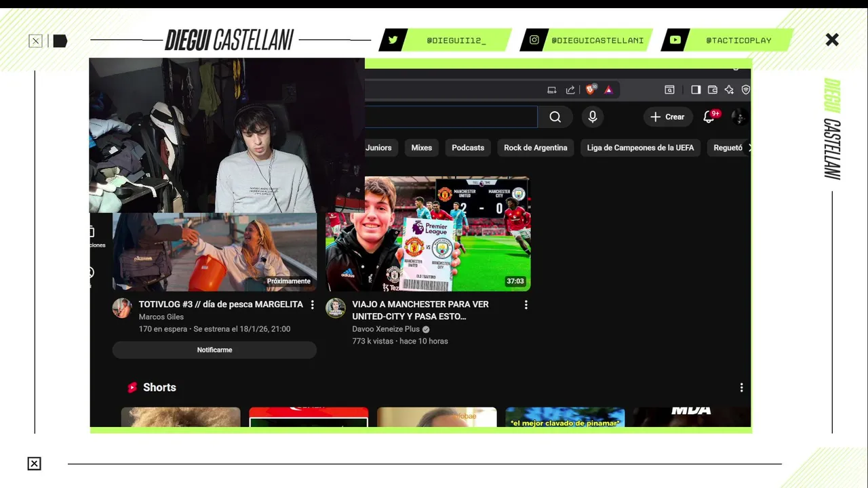Select the Mixes filter chip

tap(421, 148)
